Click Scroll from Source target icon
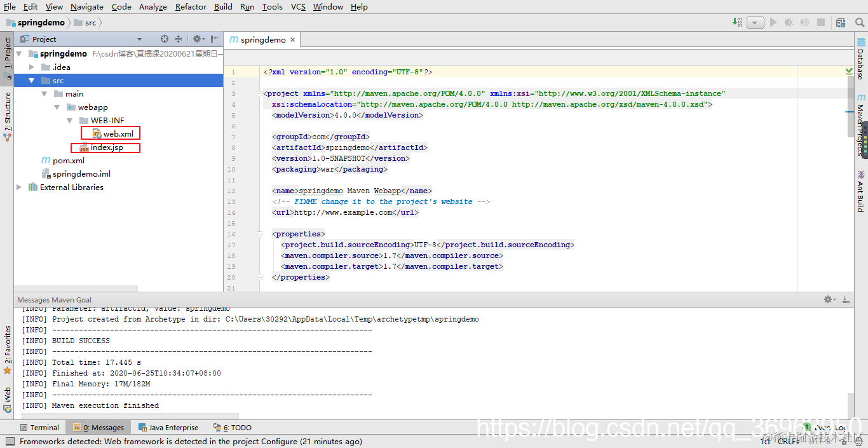Screen dimensions: 868x448 [165, 39]
